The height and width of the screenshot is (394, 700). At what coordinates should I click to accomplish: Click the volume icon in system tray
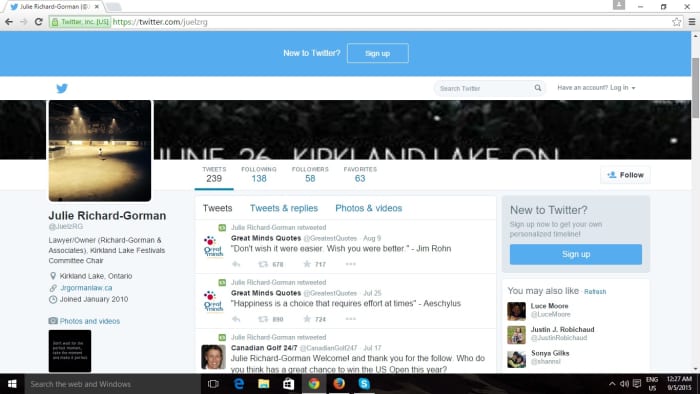point(624,384)
